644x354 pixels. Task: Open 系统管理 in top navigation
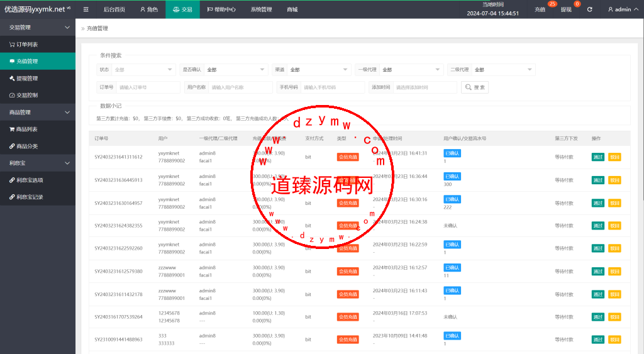tap(261, 9)
